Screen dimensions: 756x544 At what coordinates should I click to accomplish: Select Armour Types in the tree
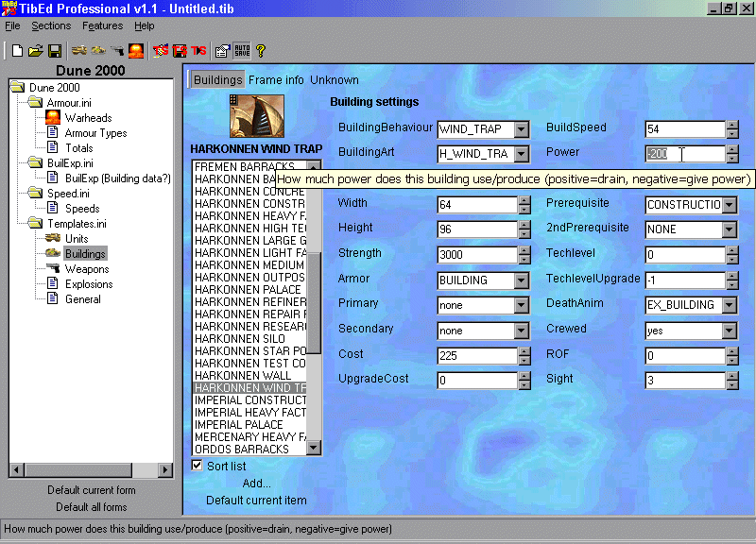click(96, 133)
